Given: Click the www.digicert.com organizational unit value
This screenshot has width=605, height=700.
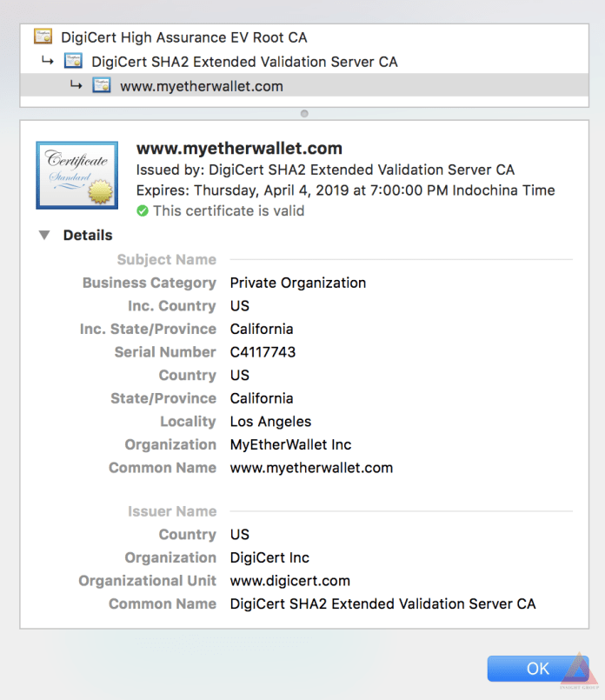Looking at the screenshot, I should [x=289, y=581].
